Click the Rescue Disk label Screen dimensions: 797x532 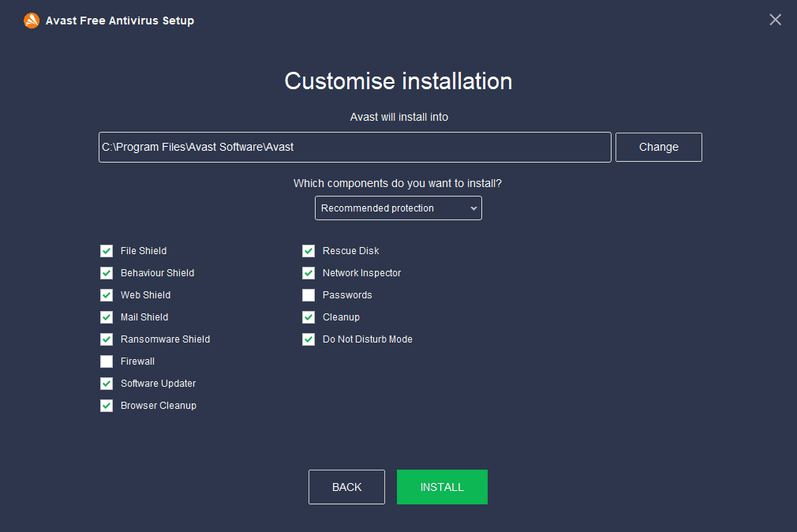[x=350, y=251]
